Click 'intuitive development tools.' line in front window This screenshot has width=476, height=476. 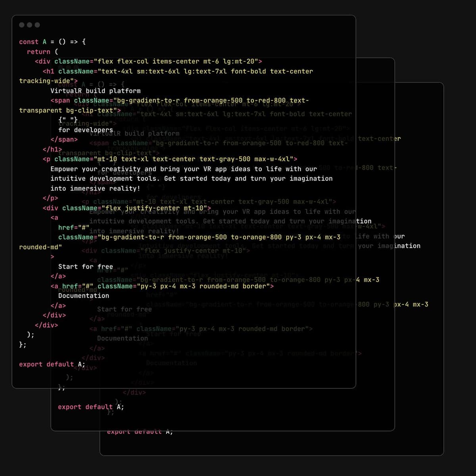click(192, 178)
